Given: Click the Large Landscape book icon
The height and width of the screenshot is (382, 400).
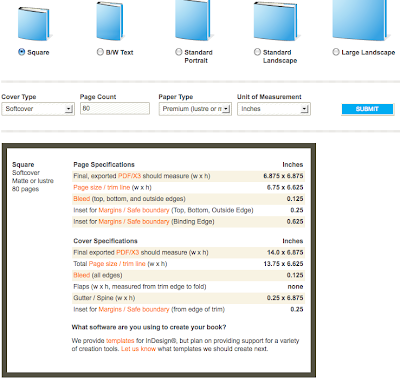Looking at the screenshot, I should [x=361, y=20].
